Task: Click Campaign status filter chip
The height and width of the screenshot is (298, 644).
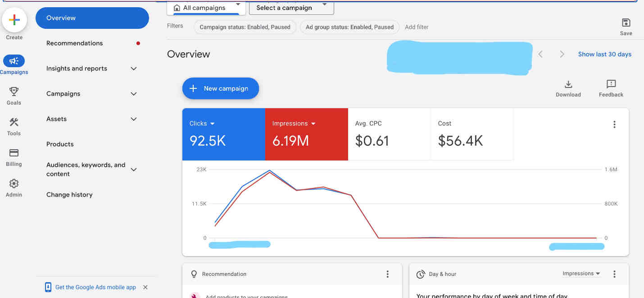Action: (x=245, y=27)
